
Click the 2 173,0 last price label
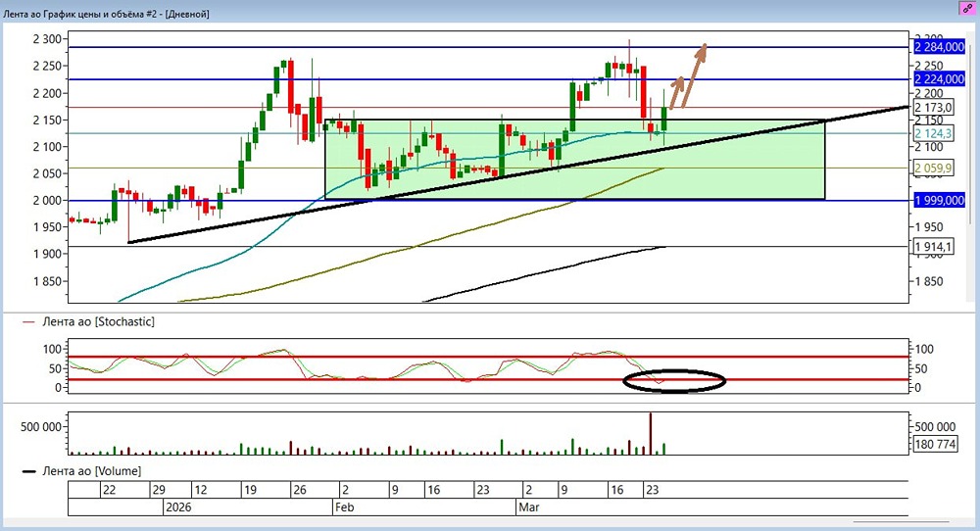(933, 108)
